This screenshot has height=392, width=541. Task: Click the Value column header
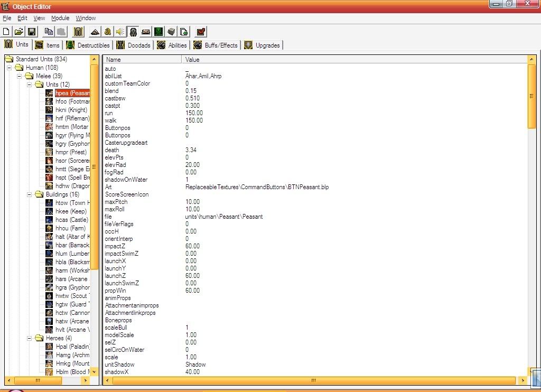click(355, 60)
